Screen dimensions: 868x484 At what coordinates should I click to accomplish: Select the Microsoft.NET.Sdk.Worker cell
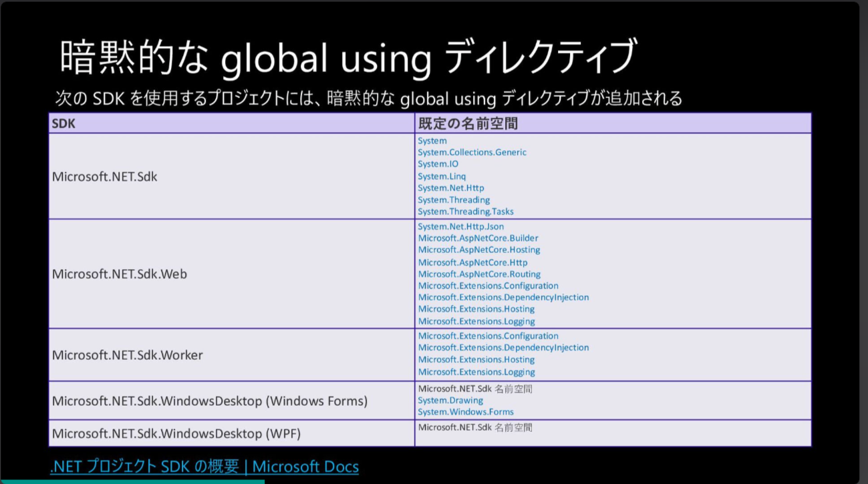pos(231,354)
